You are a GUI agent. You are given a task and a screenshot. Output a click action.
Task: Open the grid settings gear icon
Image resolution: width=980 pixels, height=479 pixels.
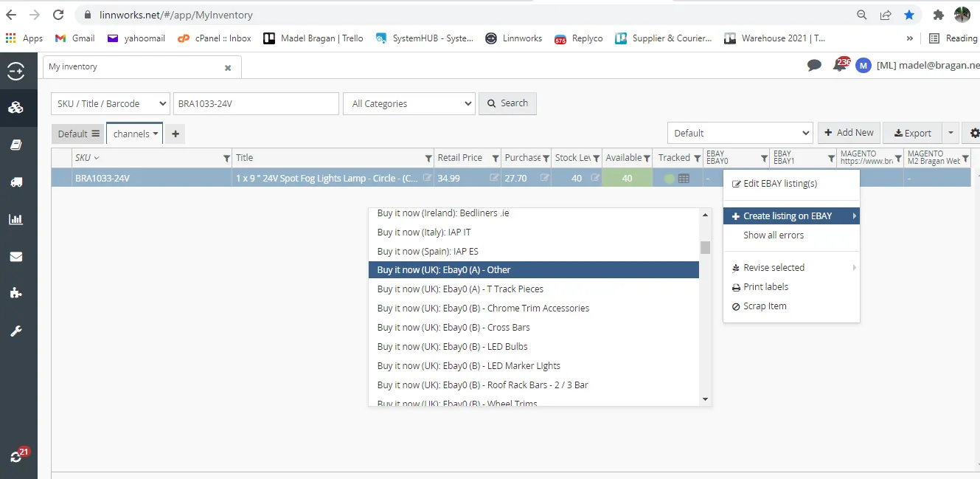975,133
